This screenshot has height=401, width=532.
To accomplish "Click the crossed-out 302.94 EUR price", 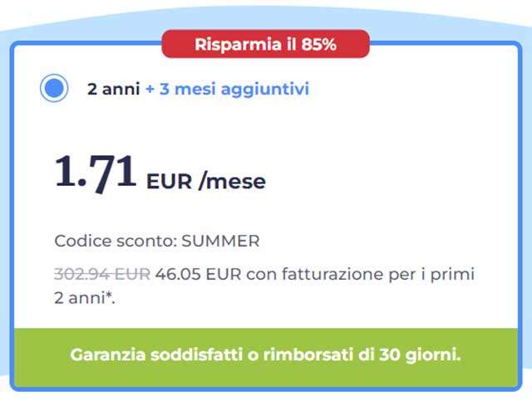I will [102, 274].
